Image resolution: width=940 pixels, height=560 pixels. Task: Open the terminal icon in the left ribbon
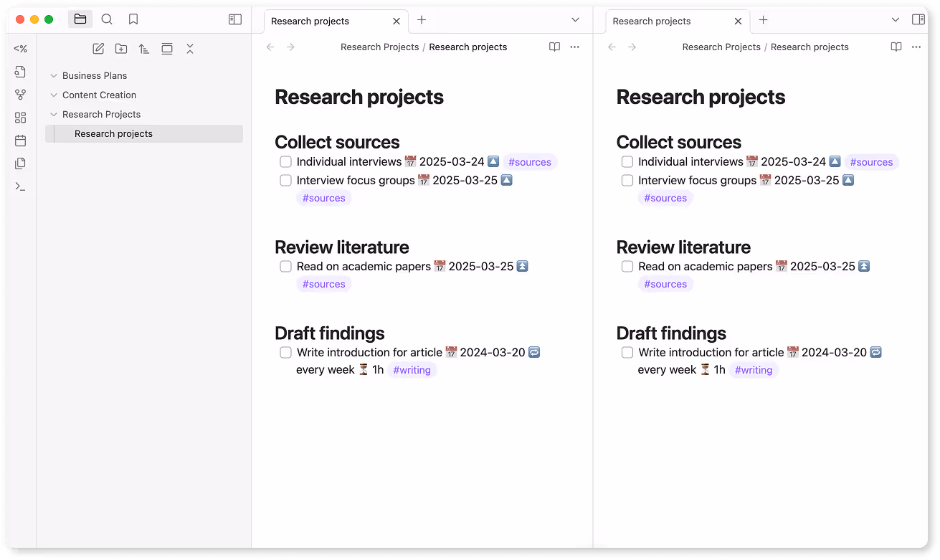coord(21,186)
